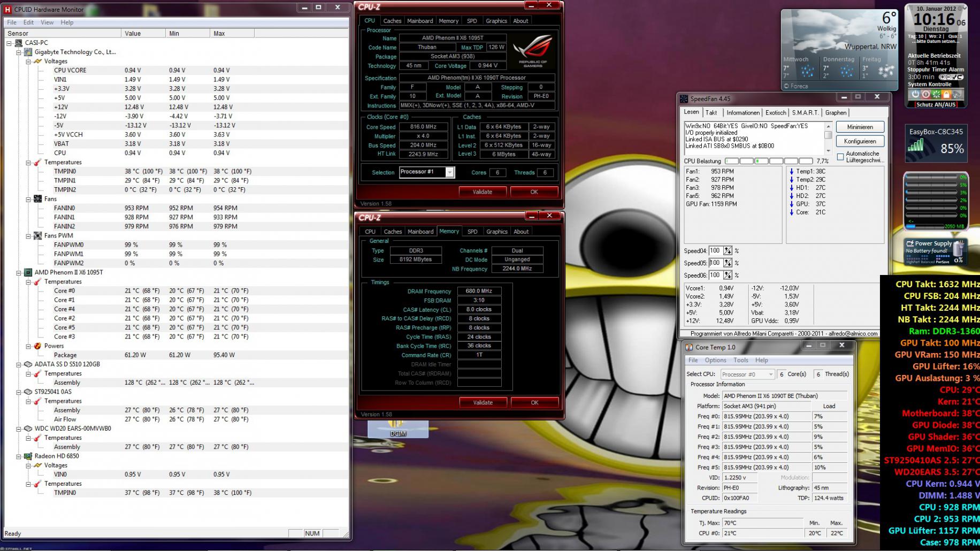Adjust the Speed04 stepper arrows in SpeedFan
Viewport: 980px width, 551px height.
click(728, 250)
